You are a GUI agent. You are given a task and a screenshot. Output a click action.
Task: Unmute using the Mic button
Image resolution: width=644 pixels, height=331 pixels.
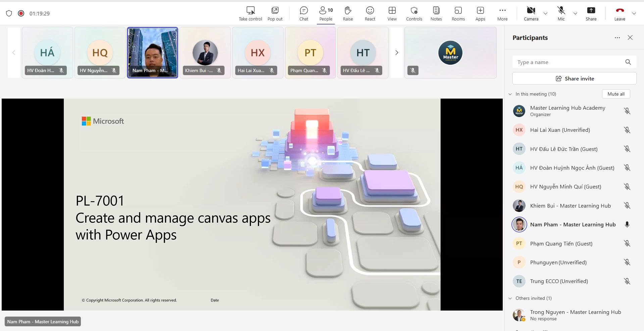pyautogui.click(x=561, y=13)
